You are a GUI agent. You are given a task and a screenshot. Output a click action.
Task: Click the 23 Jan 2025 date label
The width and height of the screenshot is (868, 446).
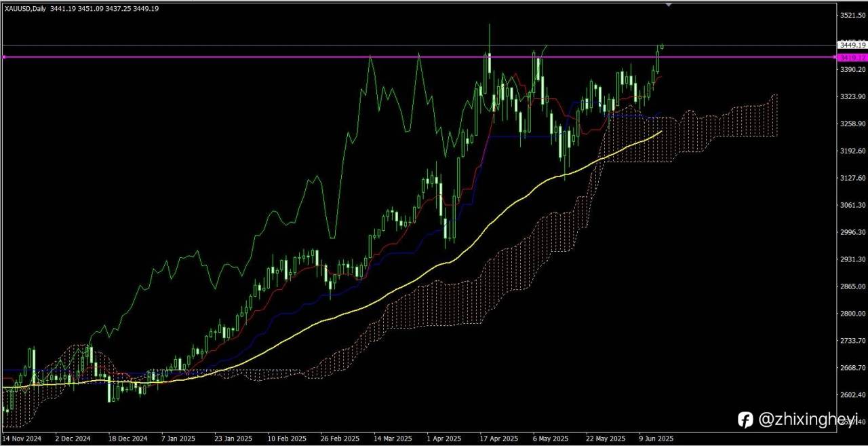click(x=235, y=439)
